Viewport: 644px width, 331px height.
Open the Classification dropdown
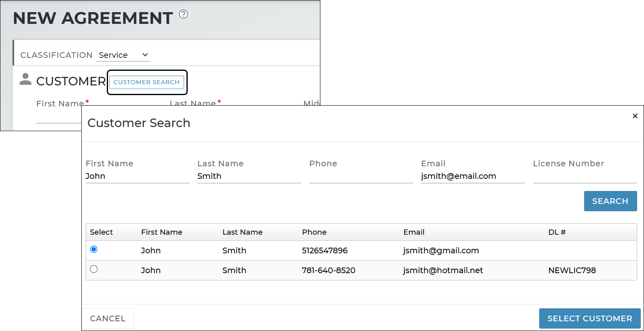click(x=123, y=55)
